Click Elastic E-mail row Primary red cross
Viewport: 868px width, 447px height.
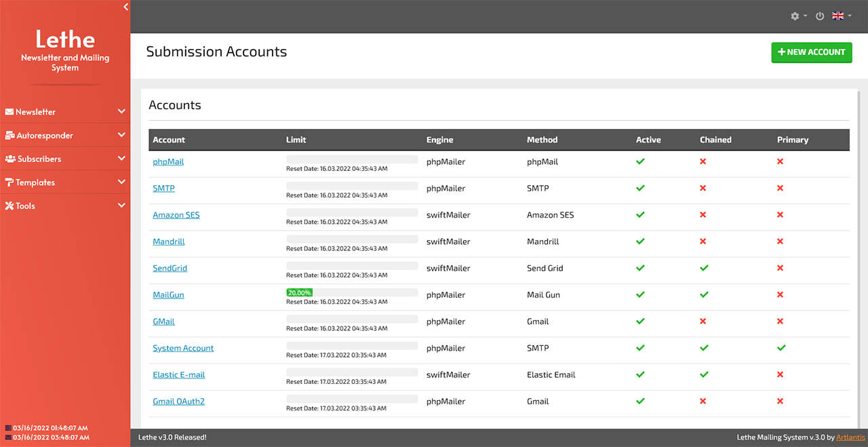[781, 374]
